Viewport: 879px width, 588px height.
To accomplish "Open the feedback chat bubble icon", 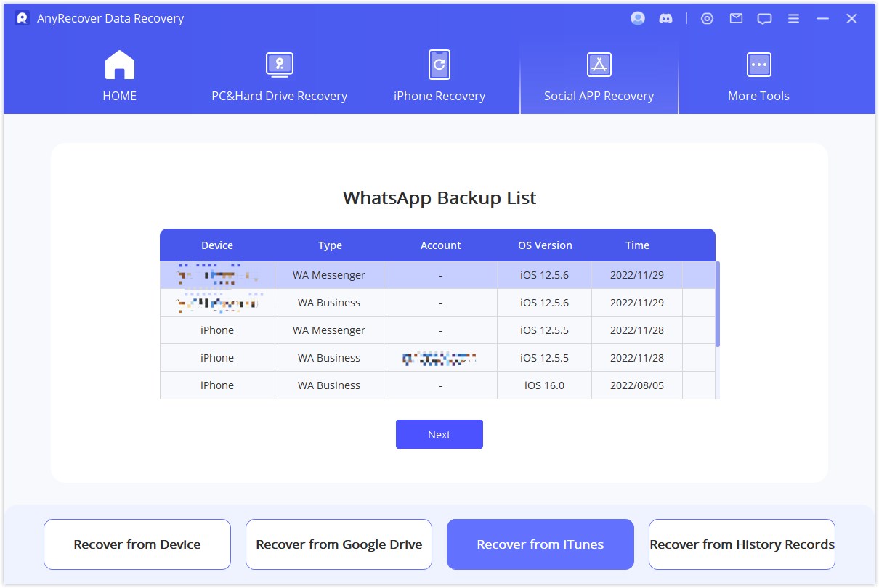I will (x=764, y=18).
